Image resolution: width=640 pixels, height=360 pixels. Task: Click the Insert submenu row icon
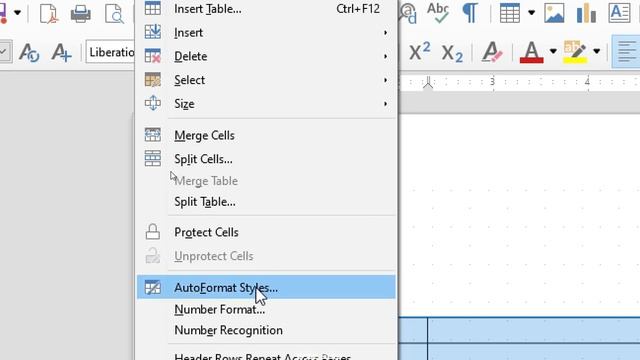[x=153, y=32]
